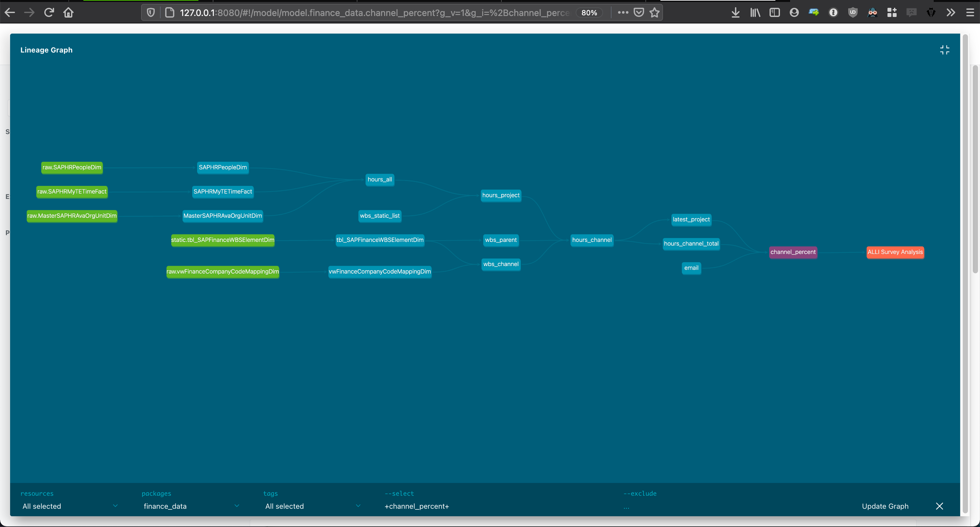The image size is (980, 527).
Task: Bookmark the page via the star icon
Action: tap(654, 12)
